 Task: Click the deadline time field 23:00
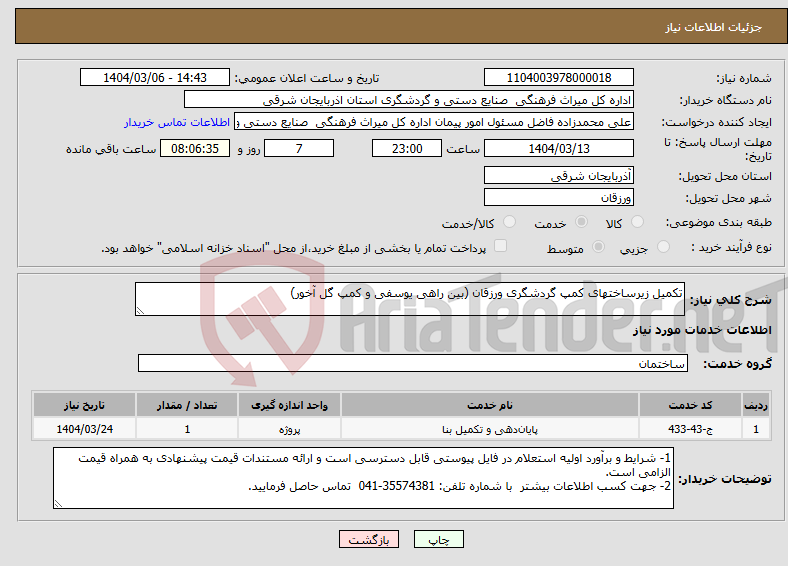(407, 148)
